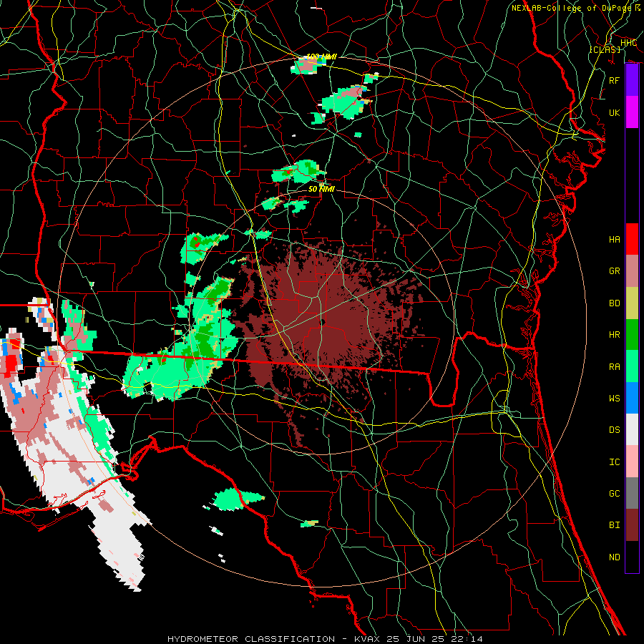
Task: Click the DS legend label
Action: click(x=614, y=430)
